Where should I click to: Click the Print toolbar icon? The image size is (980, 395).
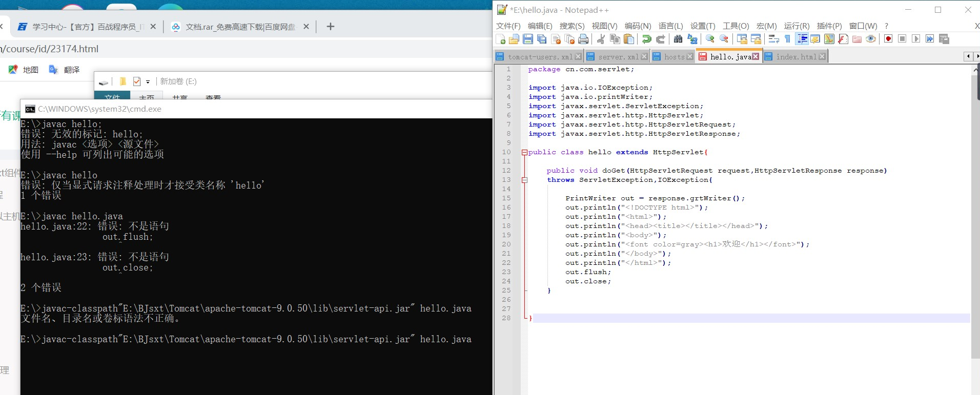click(583, 39)
